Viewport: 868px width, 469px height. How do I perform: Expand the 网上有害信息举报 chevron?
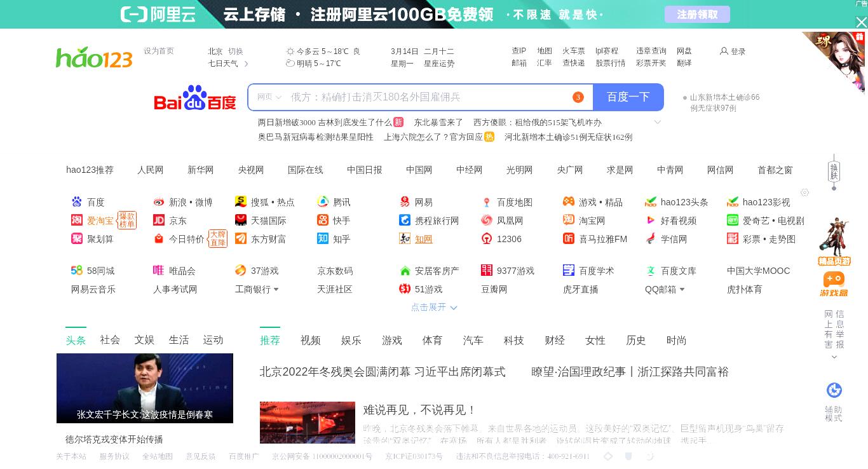click(834, 357)
